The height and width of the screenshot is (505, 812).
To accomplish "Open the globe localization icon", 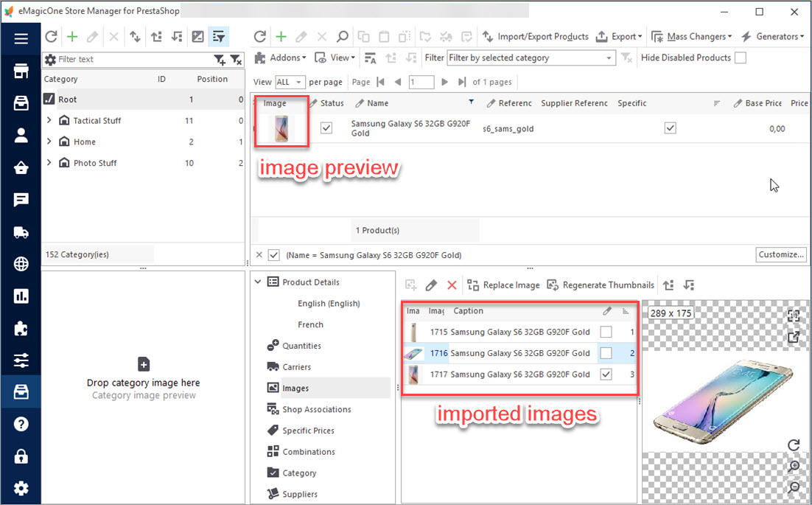I will point(21,264).
